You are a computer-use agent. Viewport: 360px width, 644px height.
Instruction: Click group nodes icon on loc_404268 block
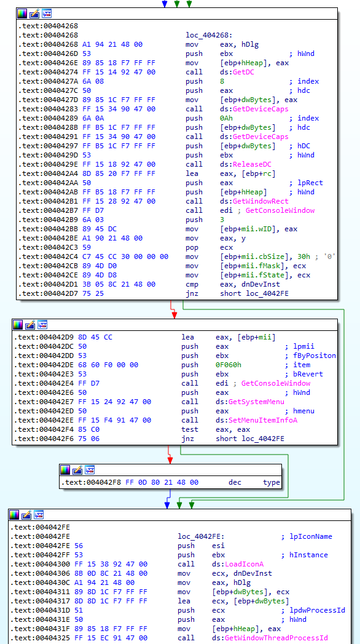point(46,14)
